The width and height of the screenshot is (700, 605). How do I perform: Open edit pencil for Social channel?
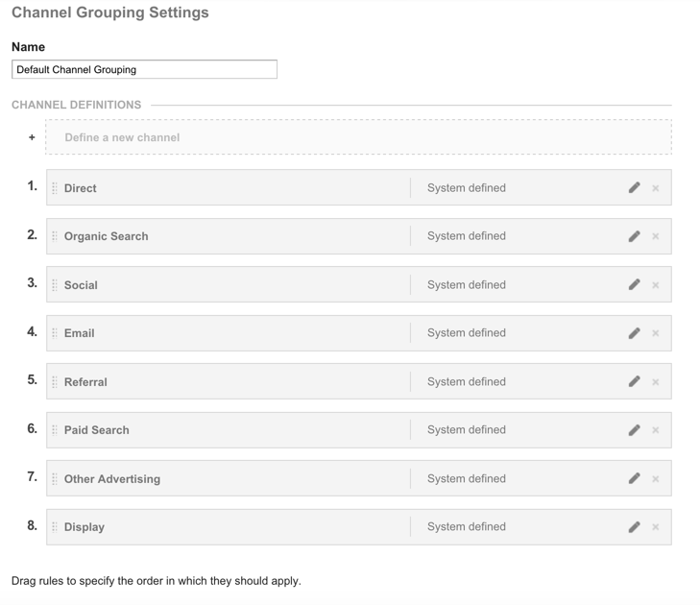click(634, 285)
